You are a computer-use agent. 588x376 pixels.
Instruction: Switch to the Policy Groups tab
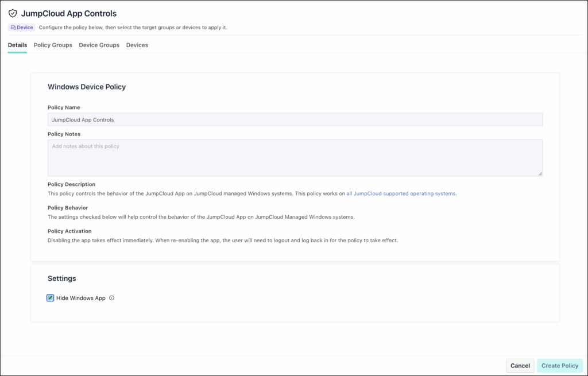(x=53, y=45)
